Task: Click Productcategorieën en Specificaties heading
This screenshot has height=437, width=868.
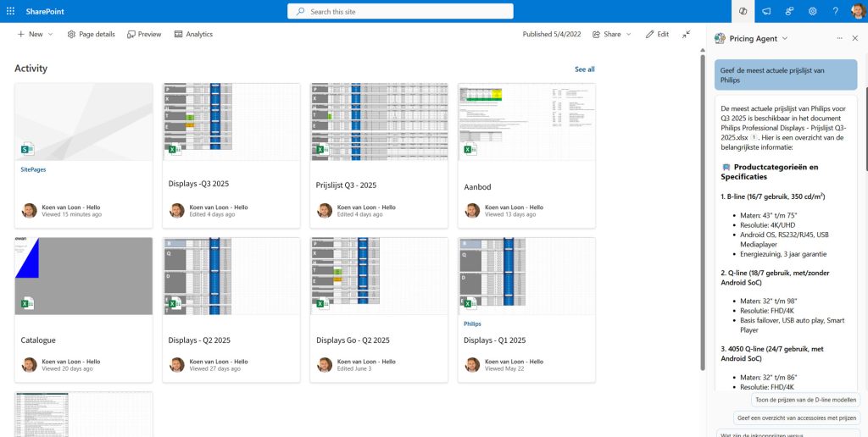Action: (x=769, y=171)
